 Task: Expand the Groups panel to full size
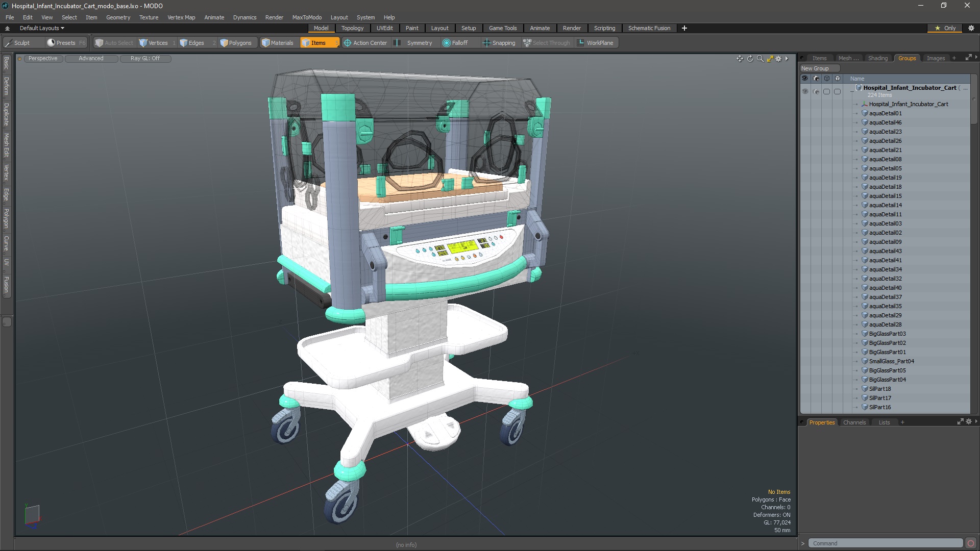968,58
